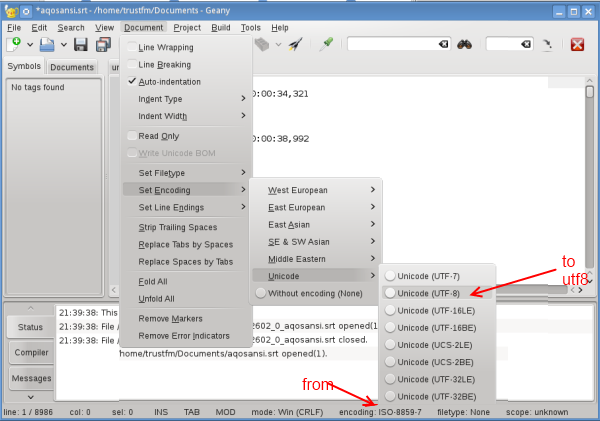This screenshot has width=600, height=421.
Task: Click the binoculars Find icon
Action: (x=464, y=44)
